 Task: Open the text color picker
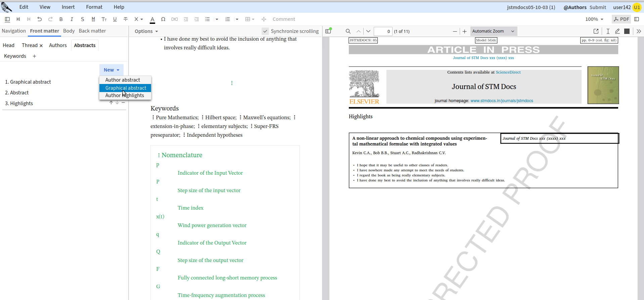click(x=152, y=19)
